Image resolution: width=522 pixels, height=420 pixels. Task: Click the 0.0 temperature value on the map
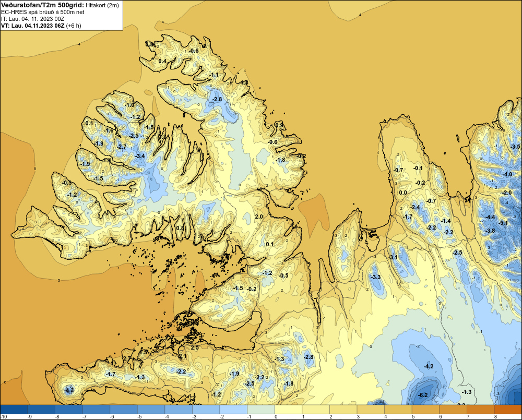[403, 193]
